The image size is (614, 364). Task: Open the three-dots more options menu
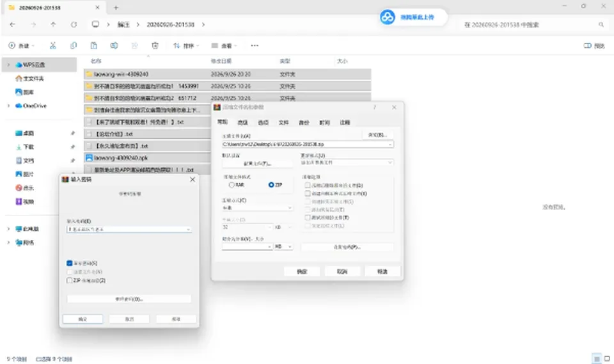pos(255,45)
